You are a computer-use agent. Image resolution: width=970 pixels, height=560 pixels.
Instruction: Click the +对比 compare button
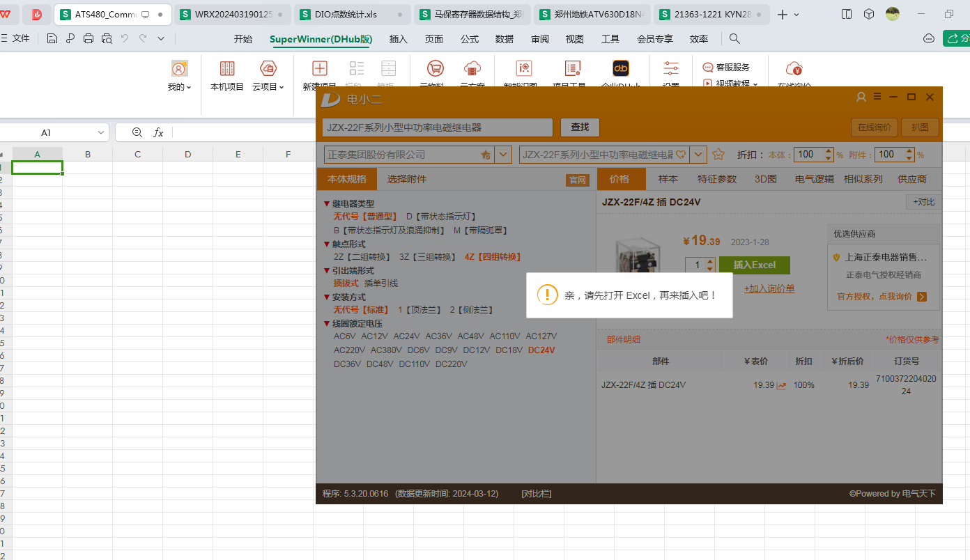click(x=923, y=202)
